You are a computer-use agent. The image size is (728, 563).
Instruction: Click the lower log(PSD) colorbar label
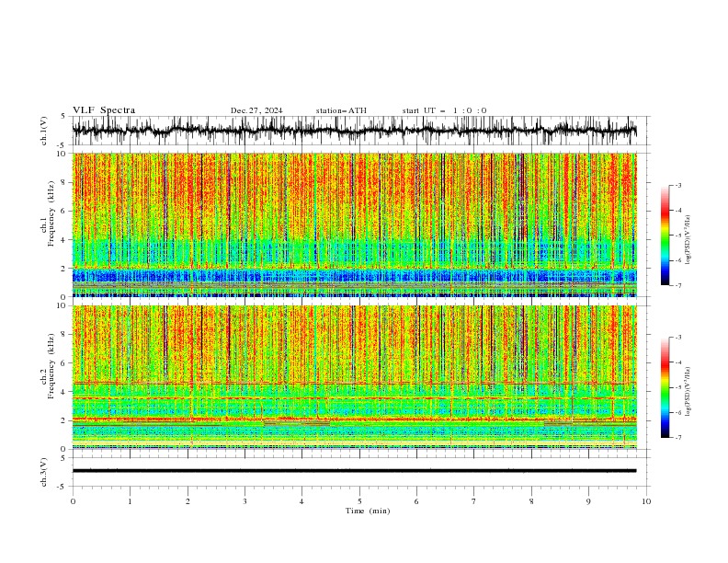(x=688, y=392)
